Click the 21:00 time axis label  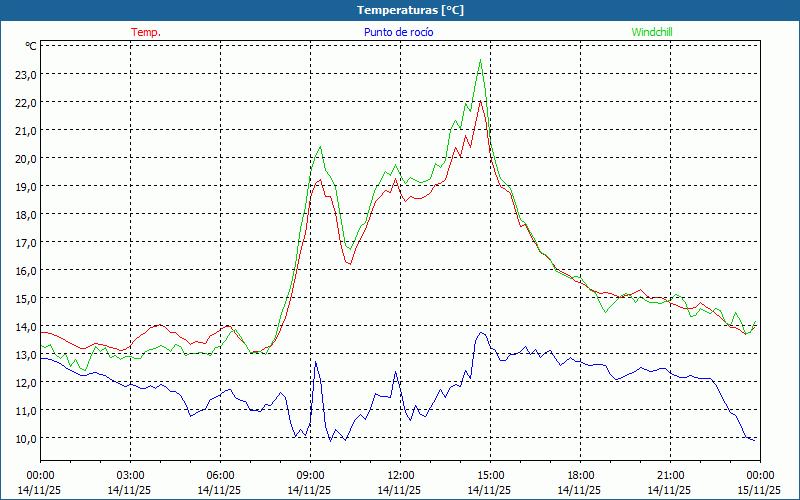tap(671, 475)
